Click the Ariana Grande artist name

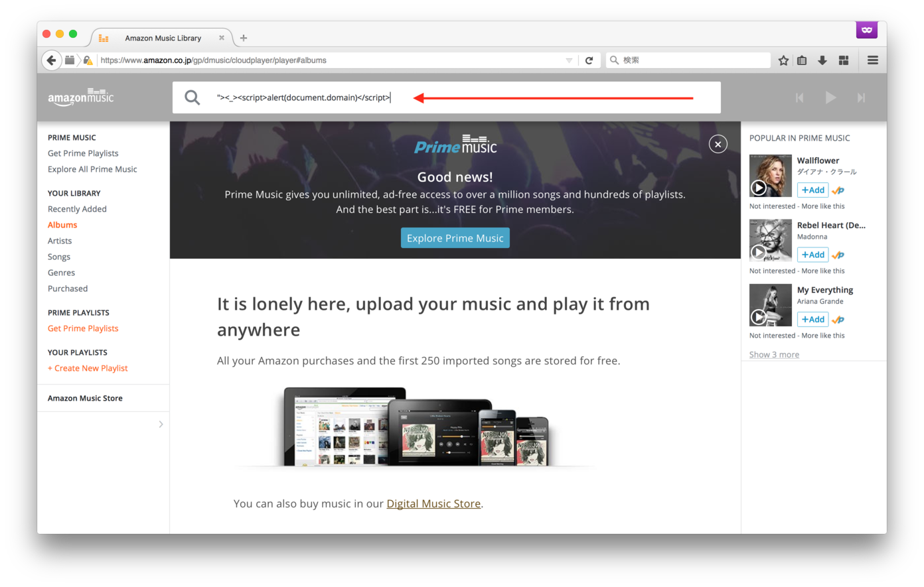tap(820, 301)
